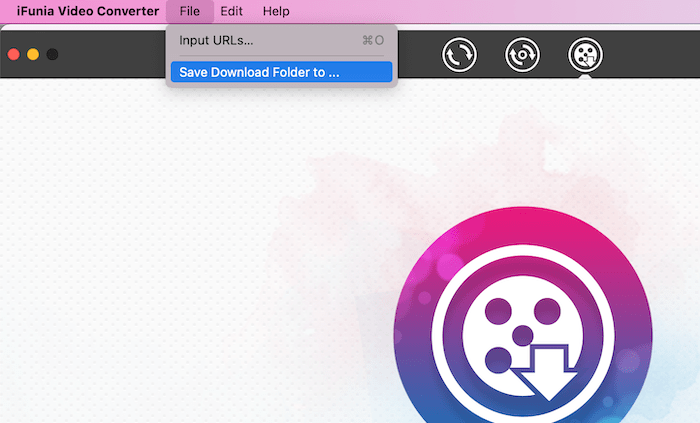
Task: Click the dark disabled zoom window button
Action: tap(52, 54)
